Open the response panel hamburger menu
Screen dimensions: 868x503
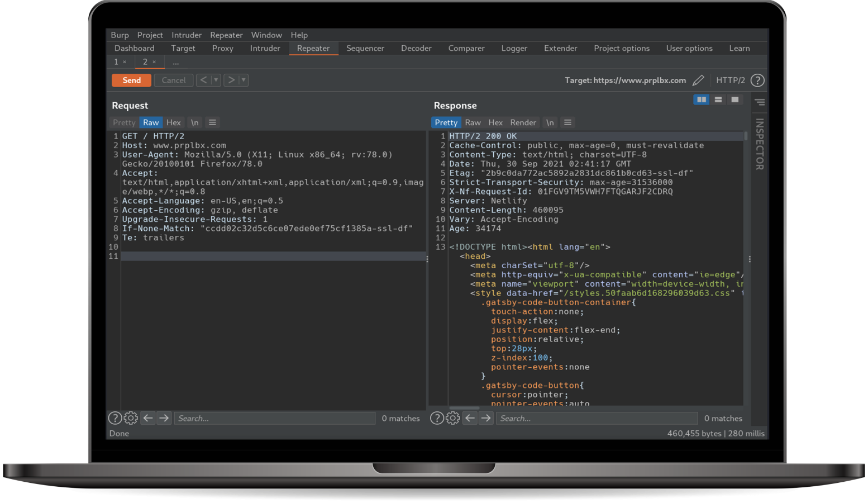click(567, 122)
